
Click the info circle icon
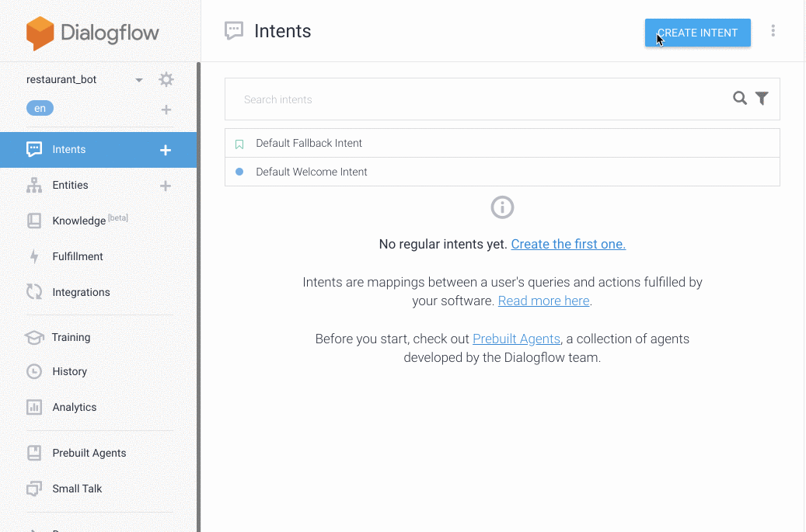(x=502, y=207)
